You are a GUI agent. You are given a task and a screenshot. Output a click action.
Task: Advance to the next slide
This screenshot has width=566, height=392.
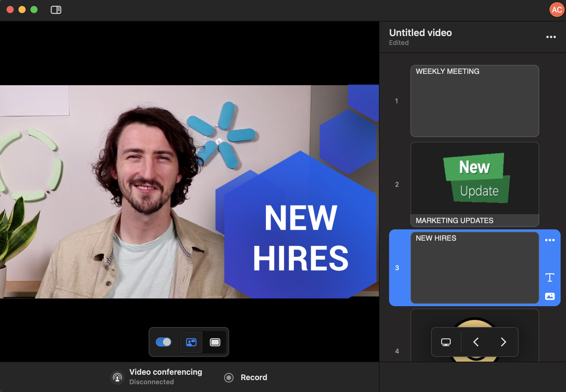coord(503,342)
